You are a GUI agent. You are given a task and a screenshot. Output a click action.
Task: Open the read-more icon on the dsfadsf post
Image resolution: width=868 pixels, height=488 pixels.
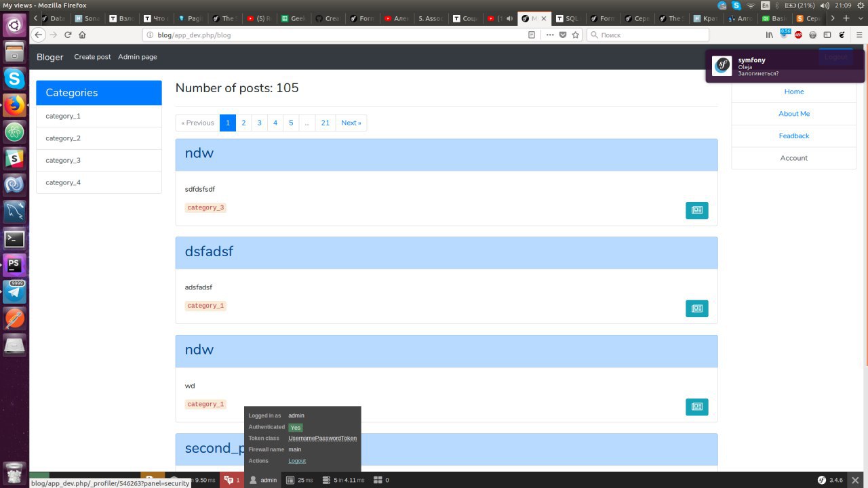pos(697,308)
